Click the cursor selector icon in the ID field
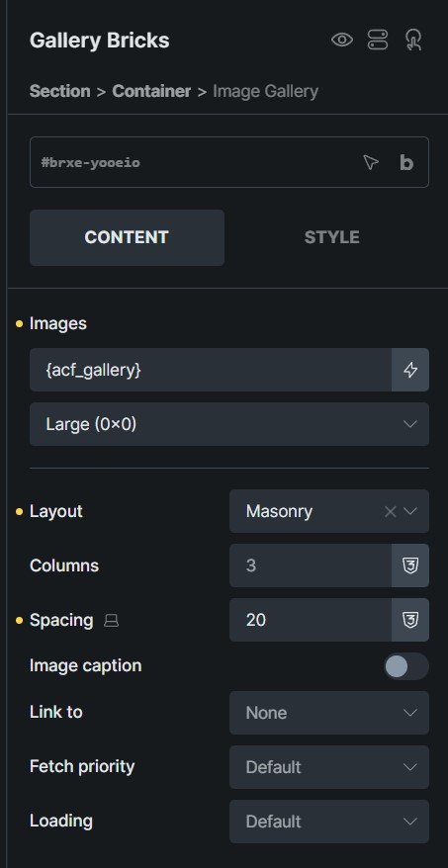This screenshot has width=448, height=868. coord(371,162)
